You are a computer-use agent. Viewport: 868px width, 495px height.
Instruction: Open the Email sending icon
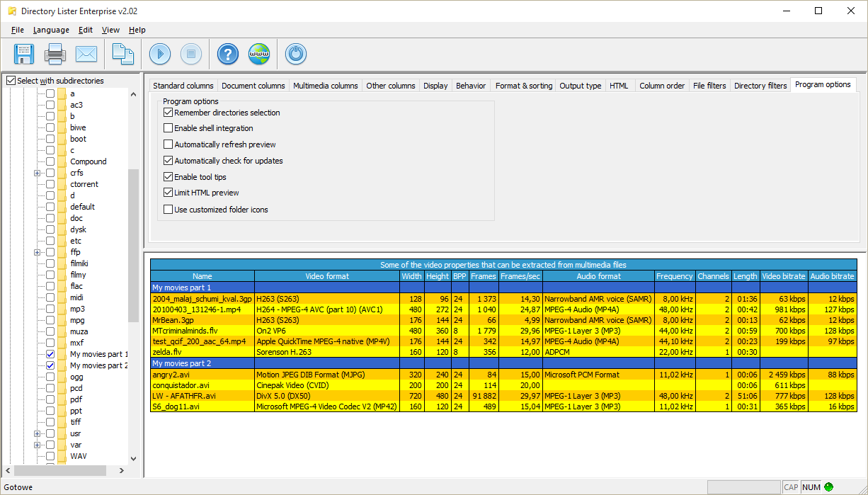point(87,54)
